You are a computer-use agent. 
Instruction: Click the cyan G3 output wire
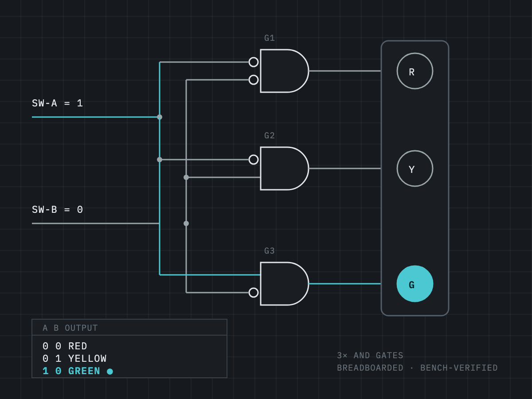click(345, 284)
